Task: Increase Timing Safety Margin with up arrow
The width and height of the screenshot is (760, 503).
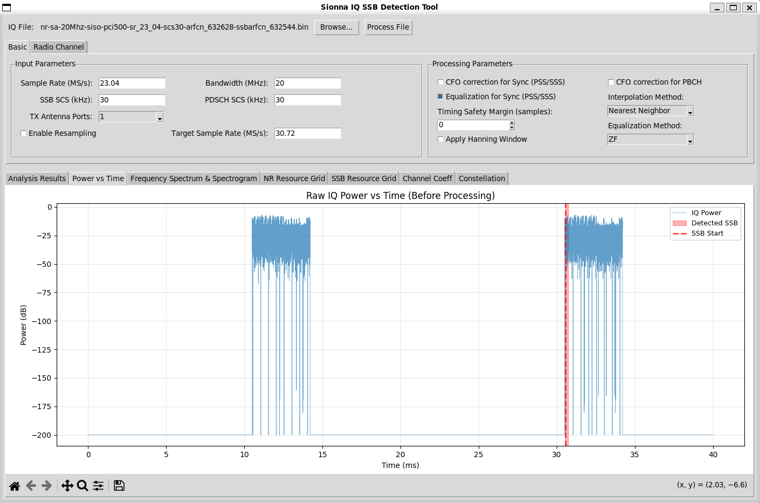Action: point(512,122)
